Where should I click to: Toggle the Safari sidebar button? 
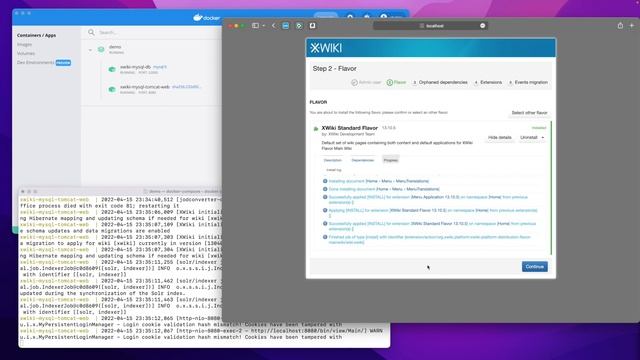click(x=256, y=25)
